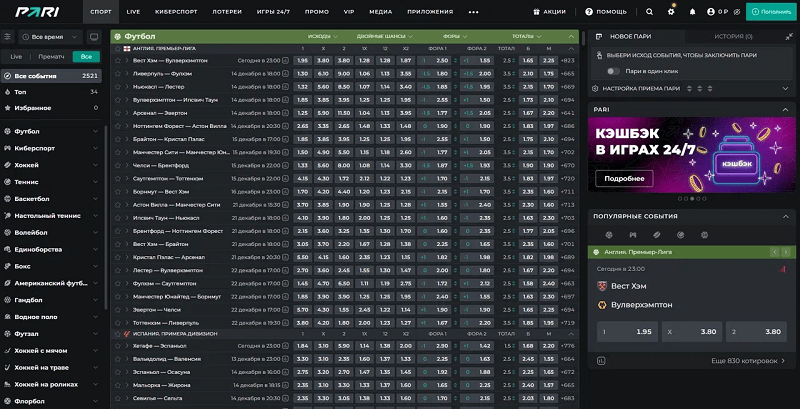The height and width of the screenshot is (409, 800).
Task: Hide balance with the crossed-eye icon
Action: [x=735, y=12]
